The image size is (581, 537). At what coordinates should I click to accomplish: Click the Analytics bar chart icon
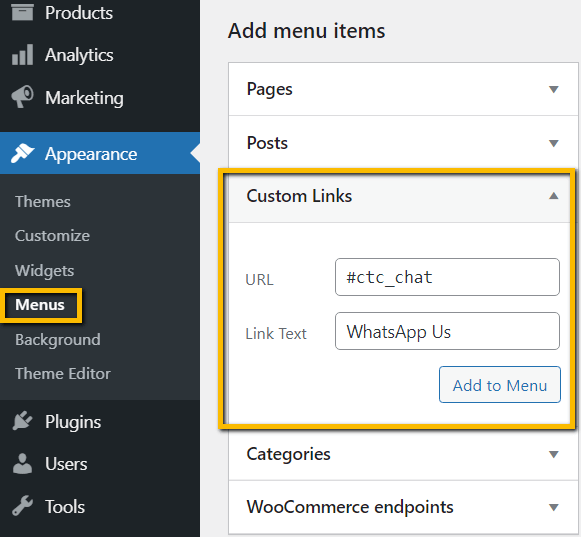click(x=22, y=55)
